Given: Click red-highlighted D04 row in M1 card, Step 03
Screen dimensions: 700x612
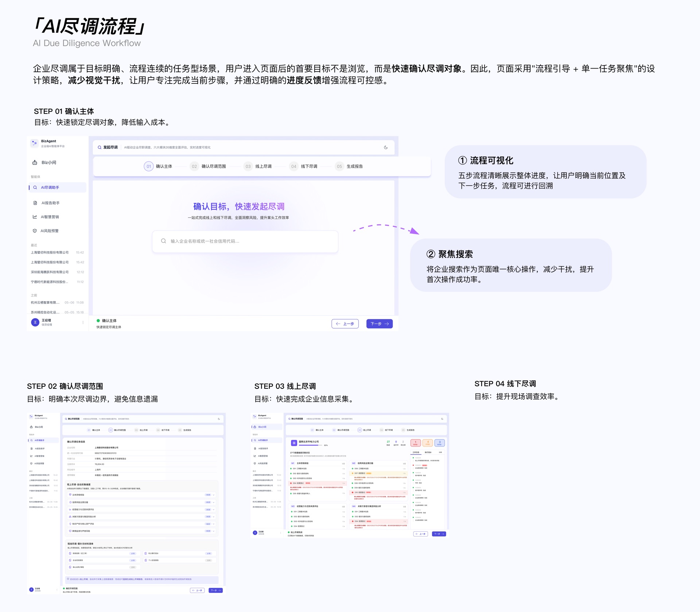Looking at the screenshot, I should pos(318,483).
